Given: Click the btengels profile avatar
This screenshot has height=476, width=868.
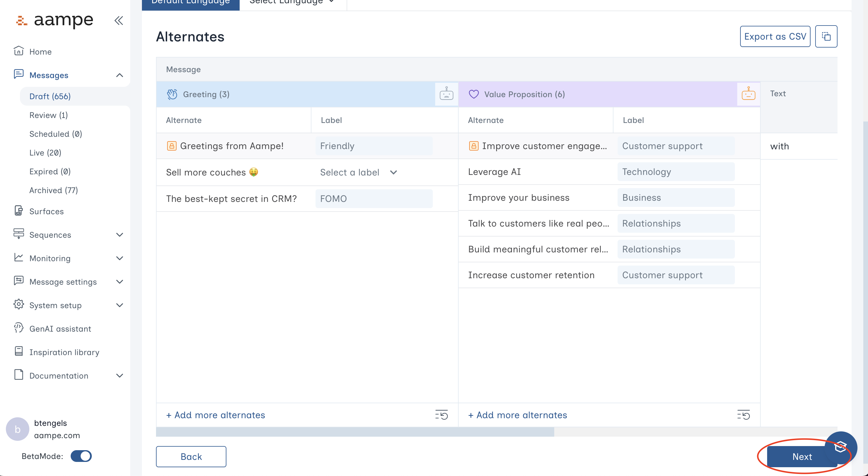Looking at the screenshot, I should pyautogui.click(x=17, y=428).
